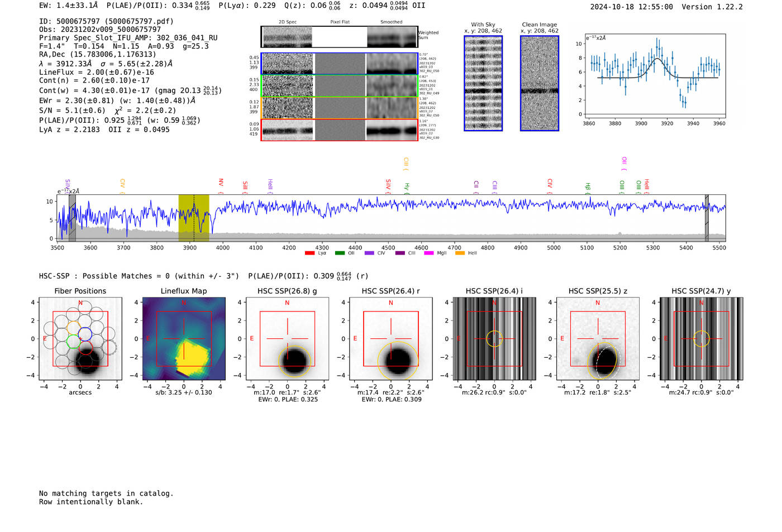Click the 'HSC-SSP : Possible Matches = 0' line

click(x=204, y=276)
